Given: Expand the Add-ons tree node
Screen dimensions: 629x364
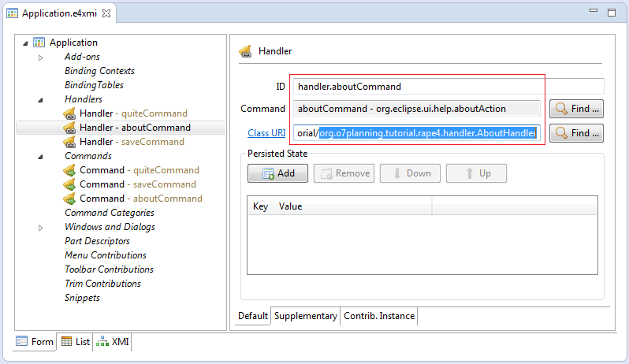Looking at the screenshot, I should point(40,58).
